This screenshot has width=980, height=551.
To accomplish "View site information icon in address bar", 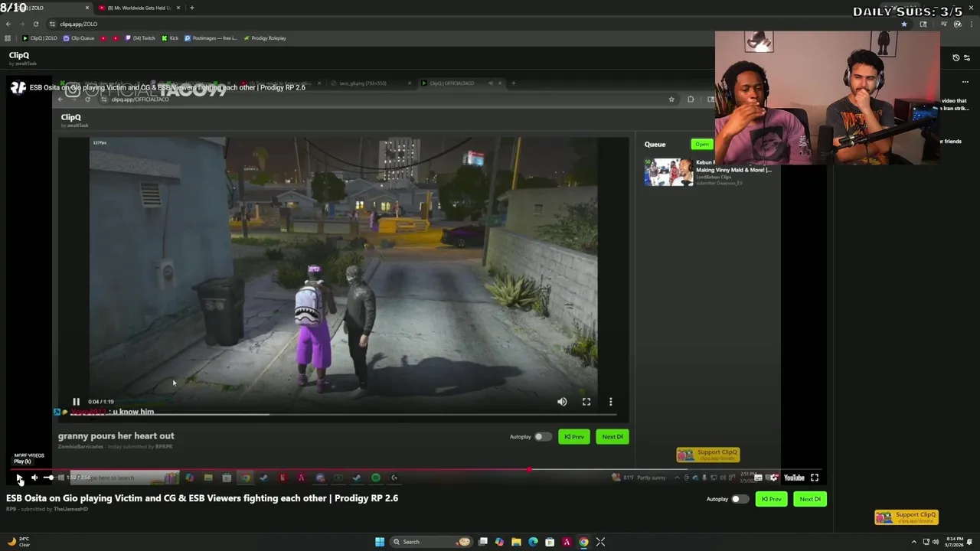I will (52, 24).
